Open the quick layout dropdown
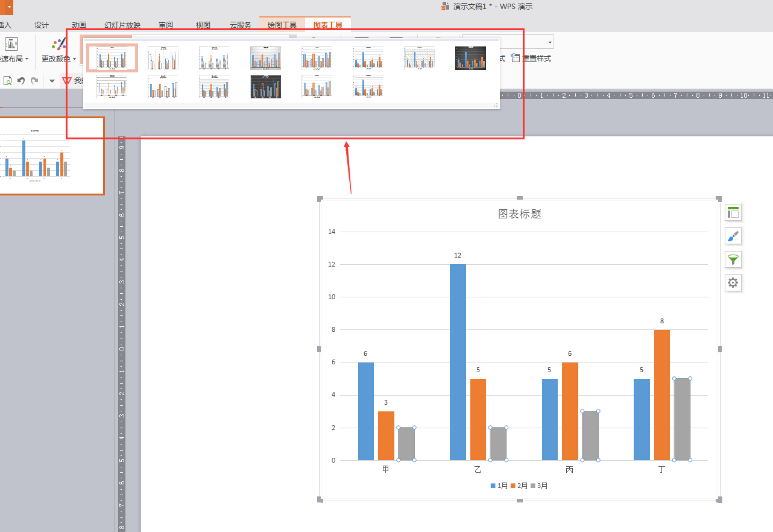This screenshot has width=773, height=532. pyautogui.click(x=14, y=59)
